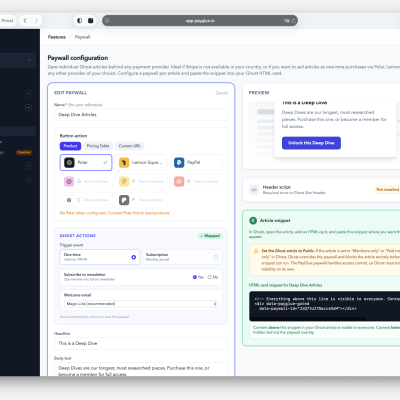Image resolution: width=400 pixels, height=400 pixels.
Task: Cancel editing the paywall
Action: point(221,93)
